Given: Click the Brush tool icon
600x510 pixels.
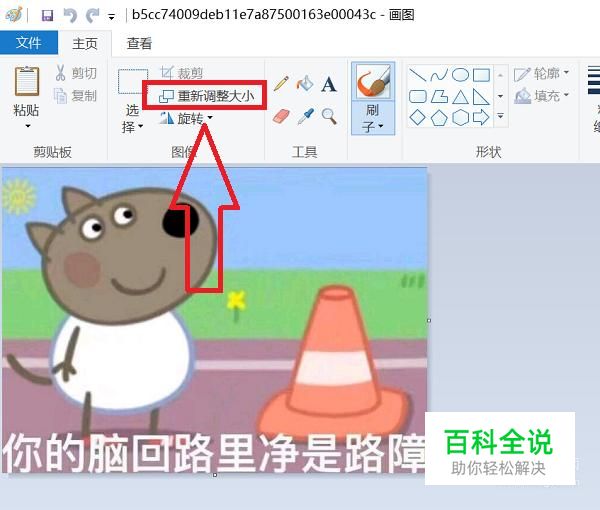Looking at the screenshot, I should coord(373,81).
